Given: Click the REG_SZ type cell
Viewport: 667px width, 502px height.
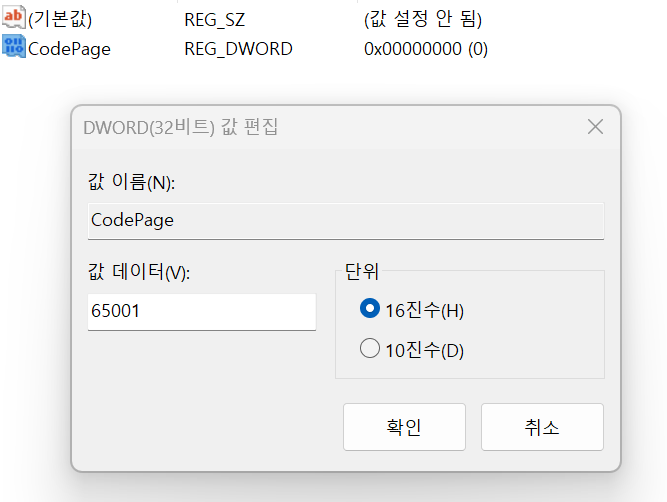Looking at the screenshot, I should (x=214, y=20).
